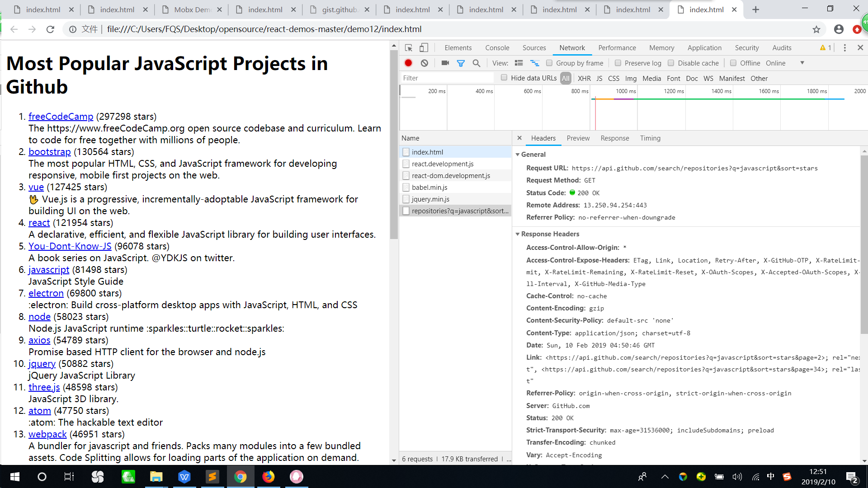Open the Windows Start menu

(14, 477)
